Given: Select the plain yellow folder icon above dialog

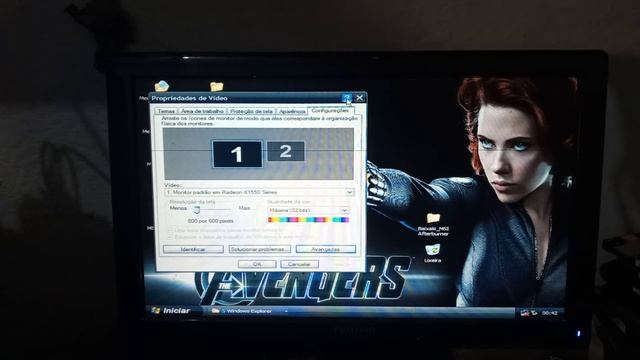Looking at the screenshot, I should point(216,86).
